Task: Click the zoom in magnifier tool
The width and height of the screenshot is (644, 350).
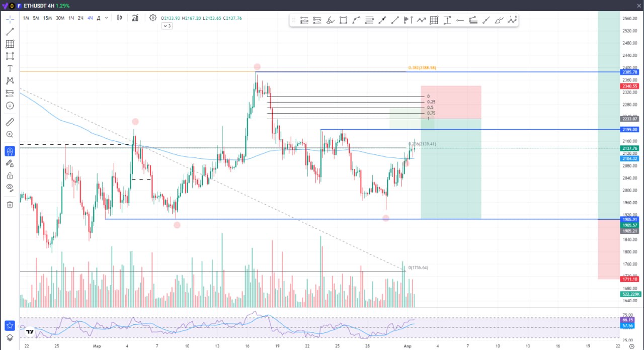Action: click(10, 135)
